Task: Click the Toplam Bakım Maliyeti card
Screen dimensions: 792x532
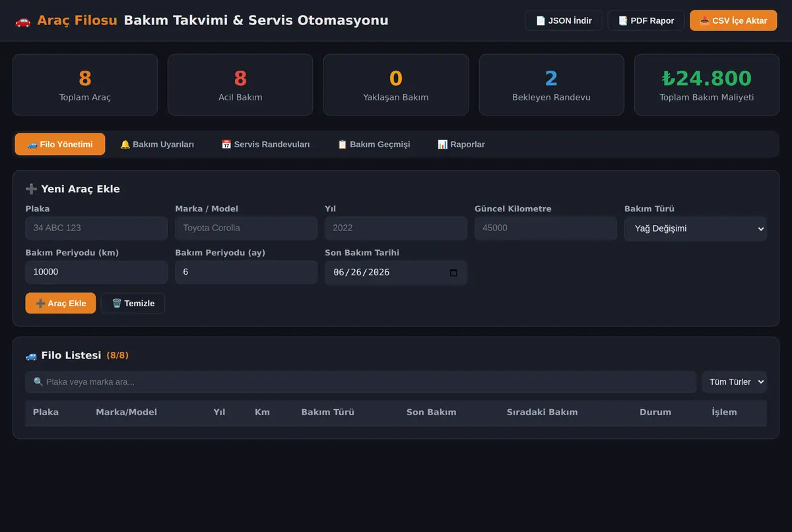Action: pos(707,84)
